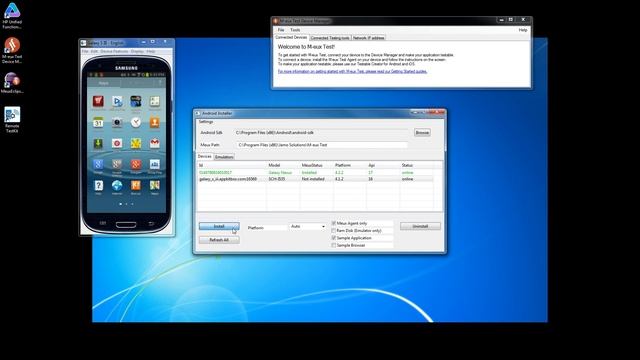Screen dimensions: 640x360
Task: Click the MeuxStatus column header
Action: 316,165
